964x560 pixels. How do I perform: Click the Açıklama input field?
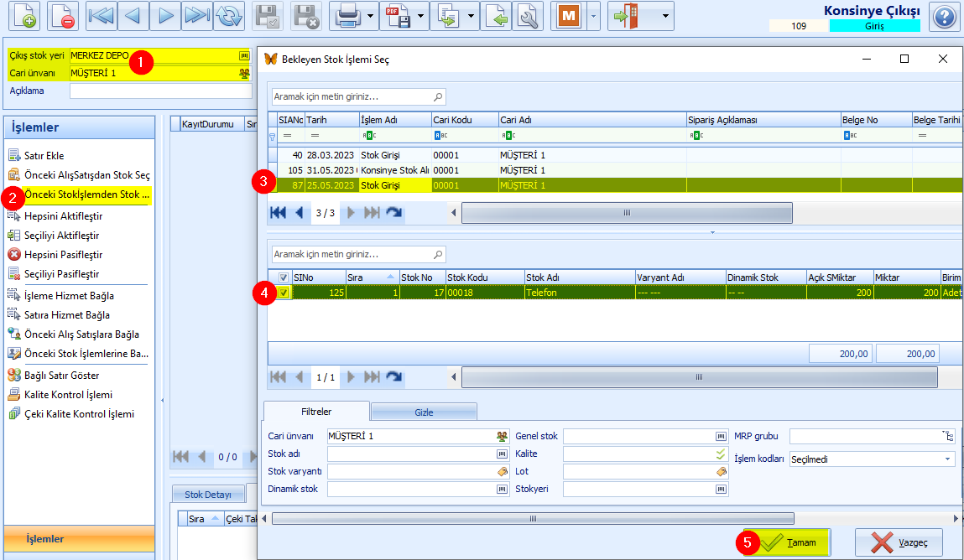click(161, 91)
